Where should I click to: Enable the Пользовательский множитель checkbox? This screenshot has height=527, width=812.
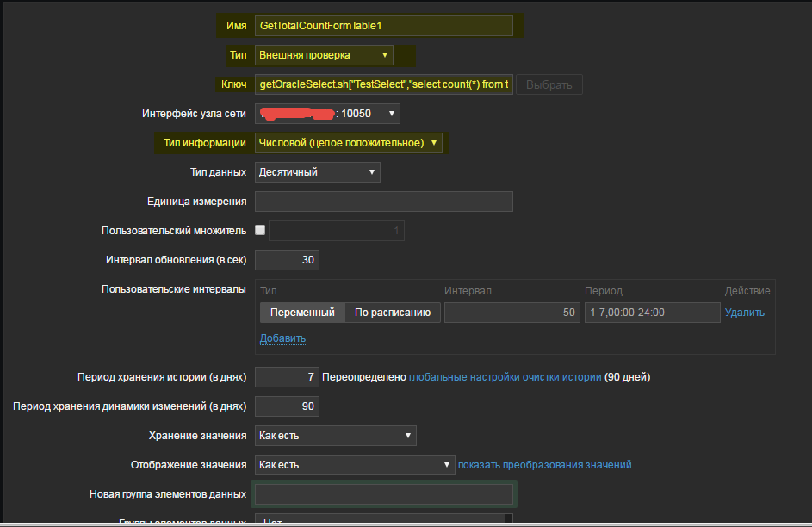[x=260, y=230]
